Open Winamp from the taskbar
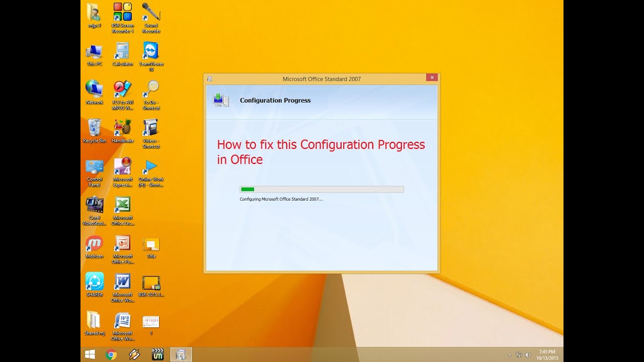 coord(134,354)
